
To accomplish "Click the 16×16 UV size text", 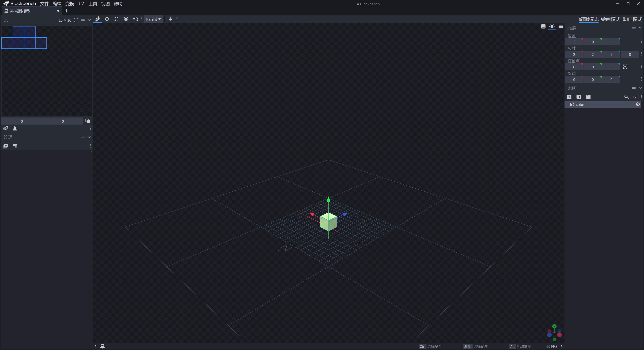I will 65,20.
